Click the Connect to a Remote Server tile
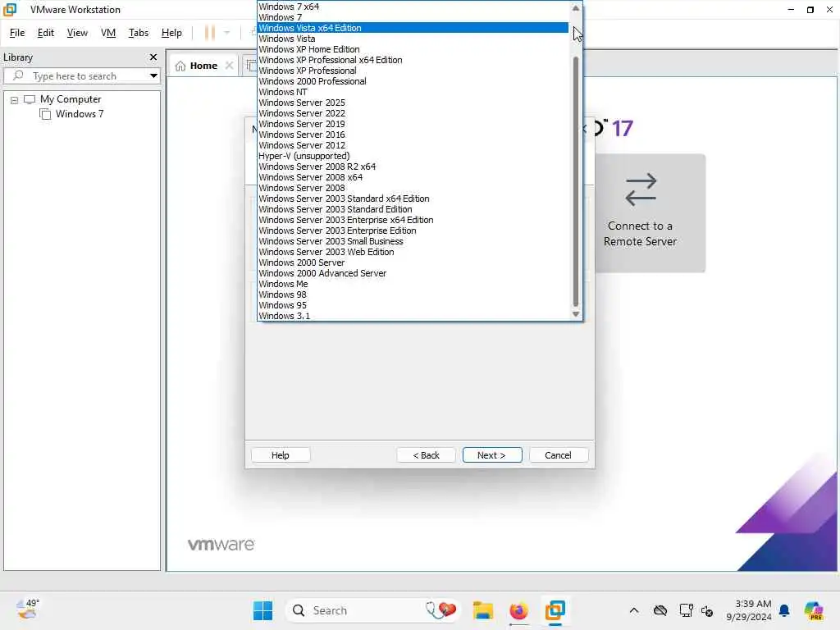The image size is (840, 630). click(x=651, y=213)
